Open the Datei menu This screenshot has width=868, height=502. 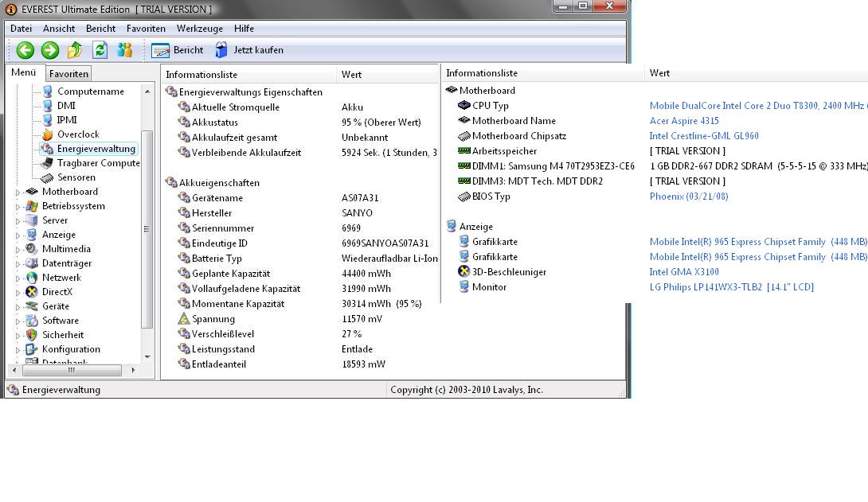tap(21, 28)
